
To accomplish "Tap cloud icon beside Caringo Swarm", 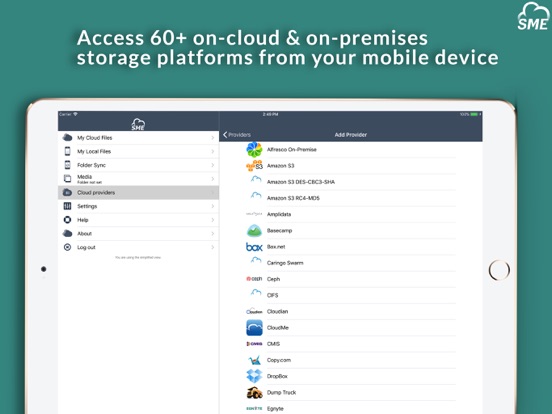I will (256, 260).
